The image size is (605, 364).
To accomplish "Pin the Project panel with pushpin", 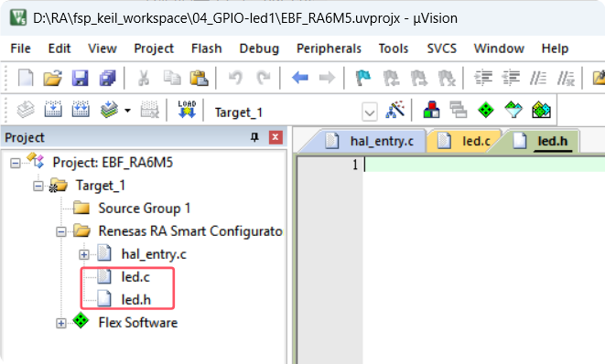I will (254, 137).
